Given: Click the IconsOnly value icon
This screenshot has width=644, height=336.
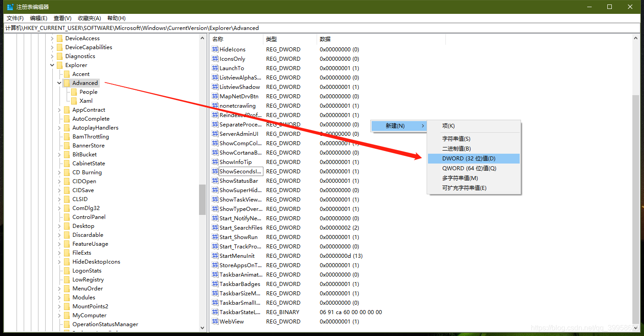Looking at the screenshot, I should pyautogui.click(x=215, y=59).
